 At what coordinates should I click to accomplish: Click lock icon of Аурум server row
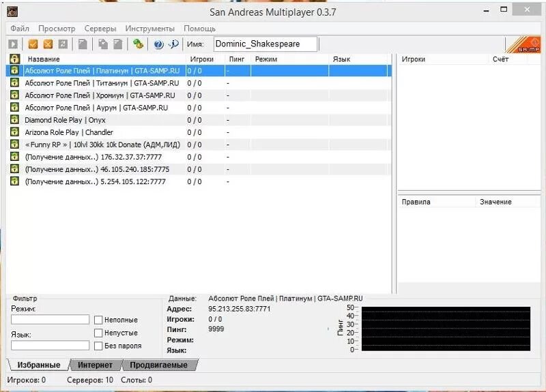[x=14, y=108]
